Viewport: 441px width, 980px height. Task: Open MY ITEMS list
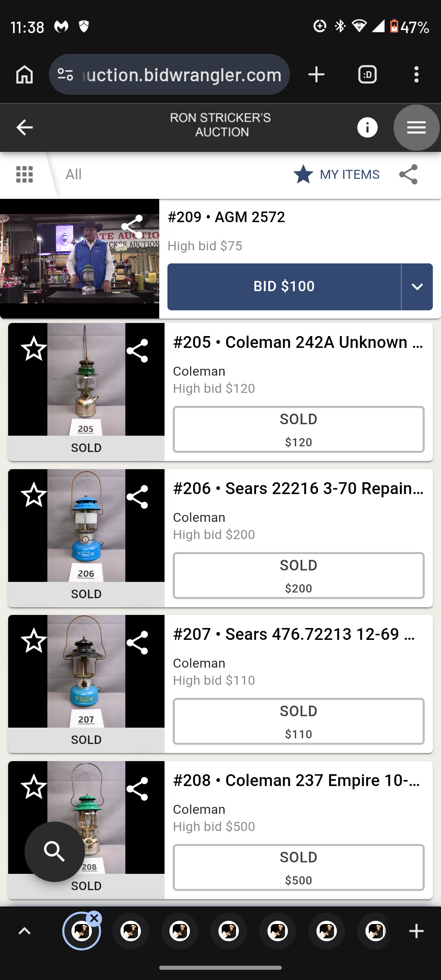[336, 174]
